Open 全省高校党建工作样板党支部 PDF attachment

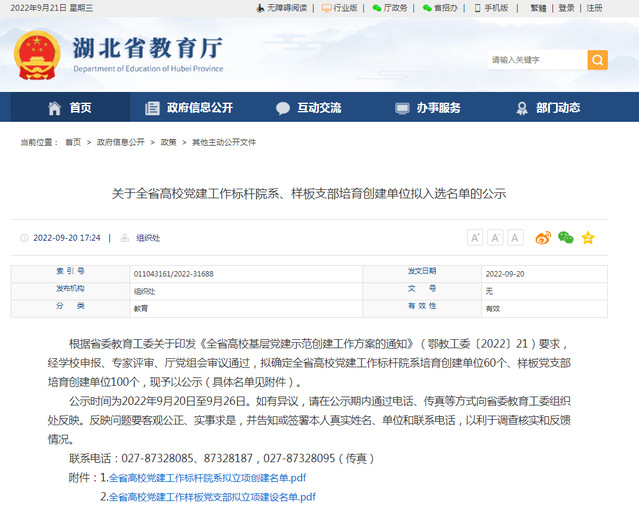(x=211, y=496)
